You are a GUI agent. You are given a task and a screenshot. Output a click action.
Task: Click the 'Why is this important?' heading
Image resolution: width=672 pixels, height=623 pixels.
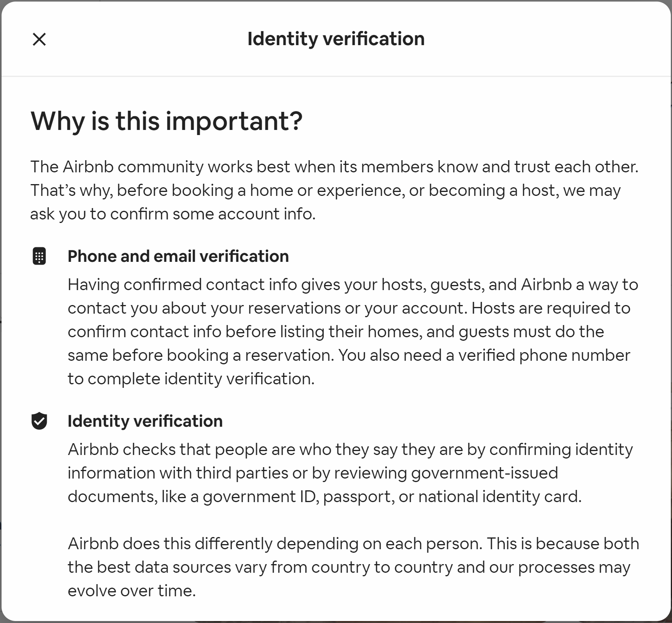(167, 121)
